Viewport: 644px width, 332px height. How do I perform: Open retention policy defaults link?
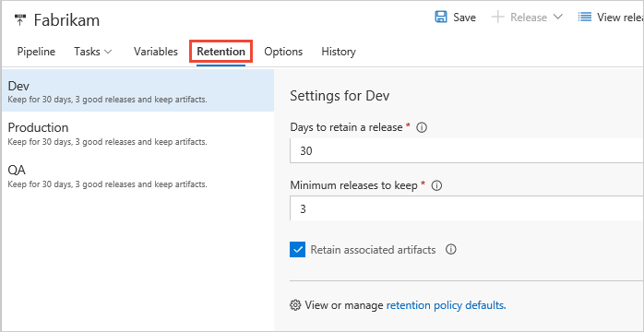(446, 305)
